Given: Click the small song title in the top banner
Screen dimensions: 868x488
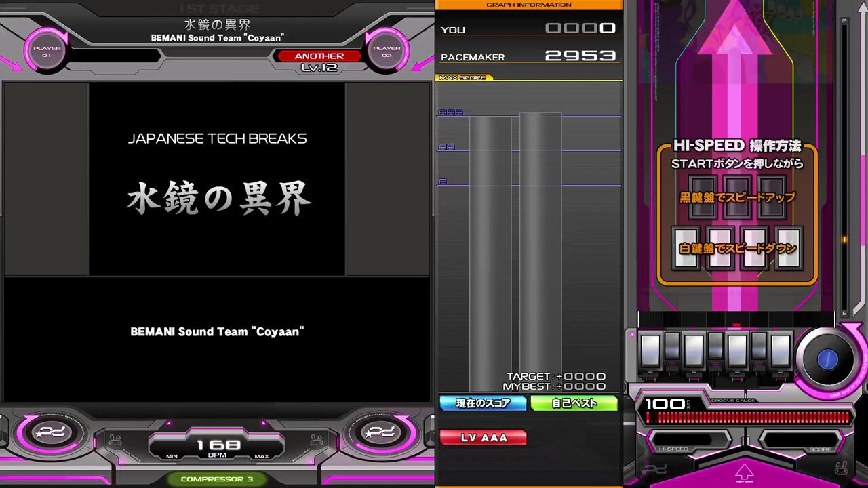Looking at the screenshot, I should [217, 24].
